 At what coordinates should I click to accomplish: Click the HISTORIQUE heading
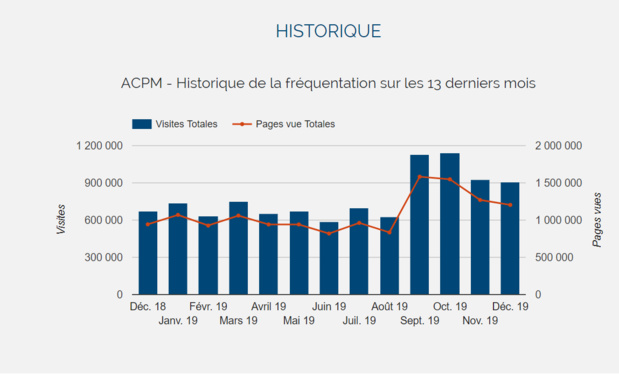pyautogui.click(x=328, y=31)
